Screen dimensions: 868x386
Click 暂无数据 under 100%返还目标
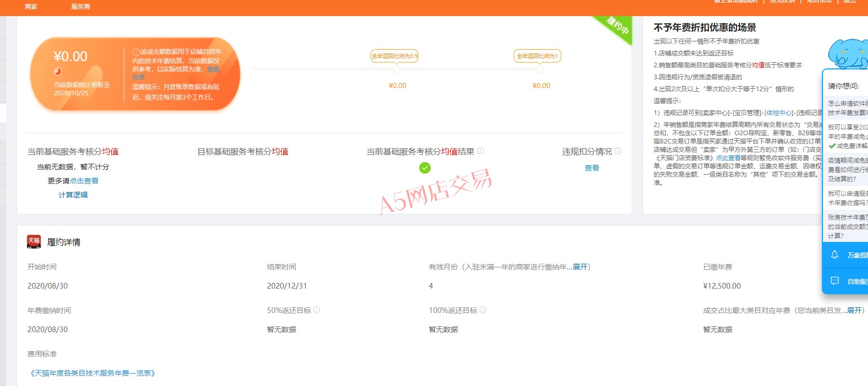443,330
